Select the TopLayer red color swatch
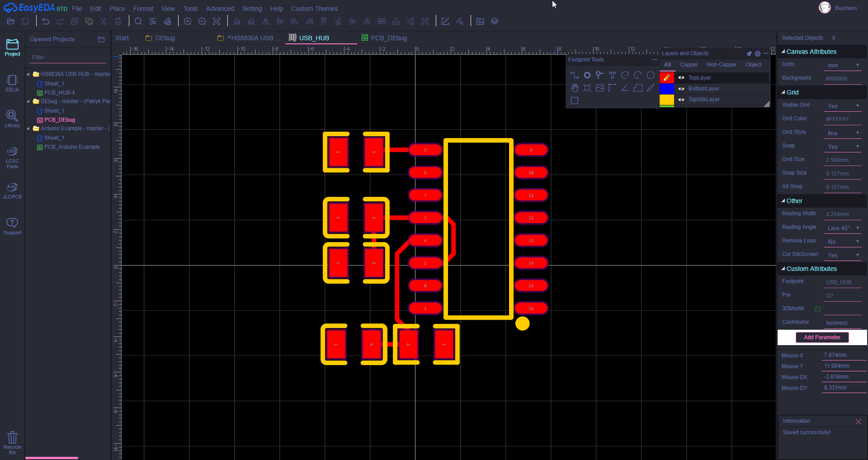 tap(667, 78)
